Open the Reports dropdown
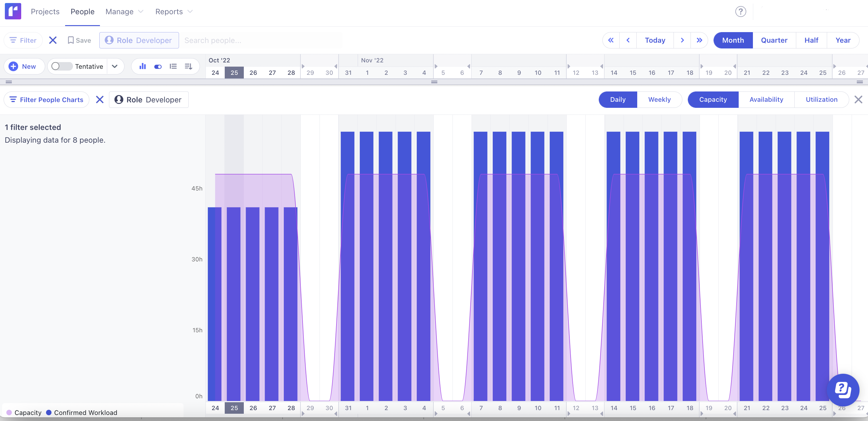The width and height of the screenshot is (868, 421). 173,11
